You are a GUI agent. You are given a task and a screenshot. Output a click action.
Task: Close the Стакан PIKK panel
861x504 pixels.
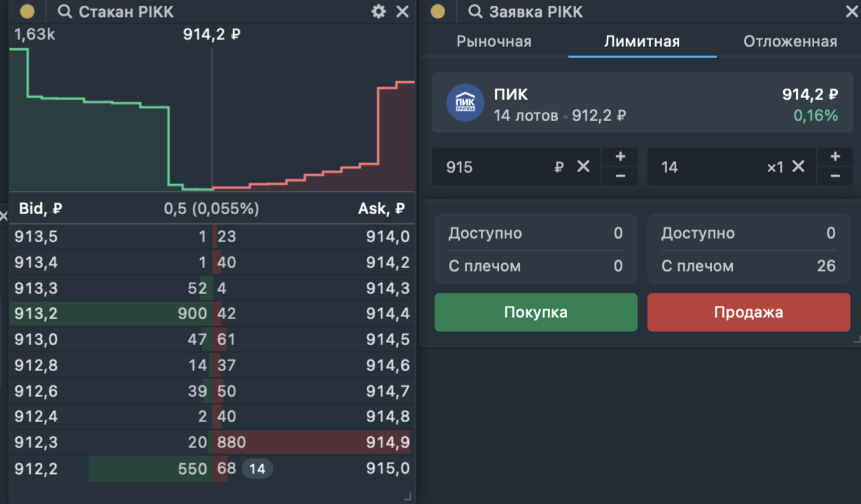click(402, 11)
